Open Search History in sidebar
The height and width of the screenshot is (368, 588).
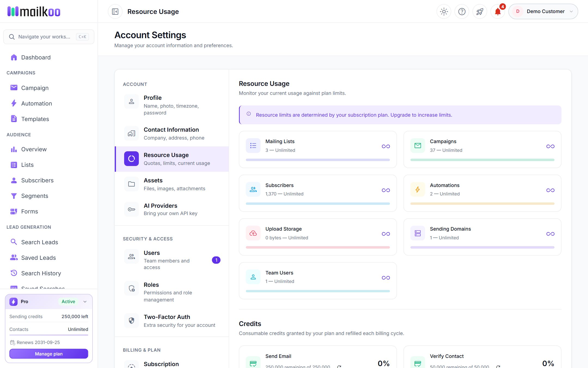[x=49, y=273]
